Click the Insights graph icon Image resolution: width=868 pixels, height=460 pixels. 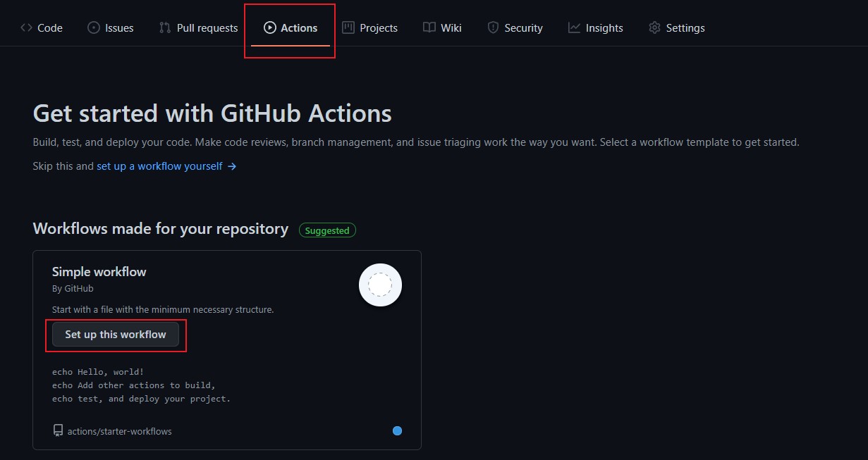click(574, 27)
